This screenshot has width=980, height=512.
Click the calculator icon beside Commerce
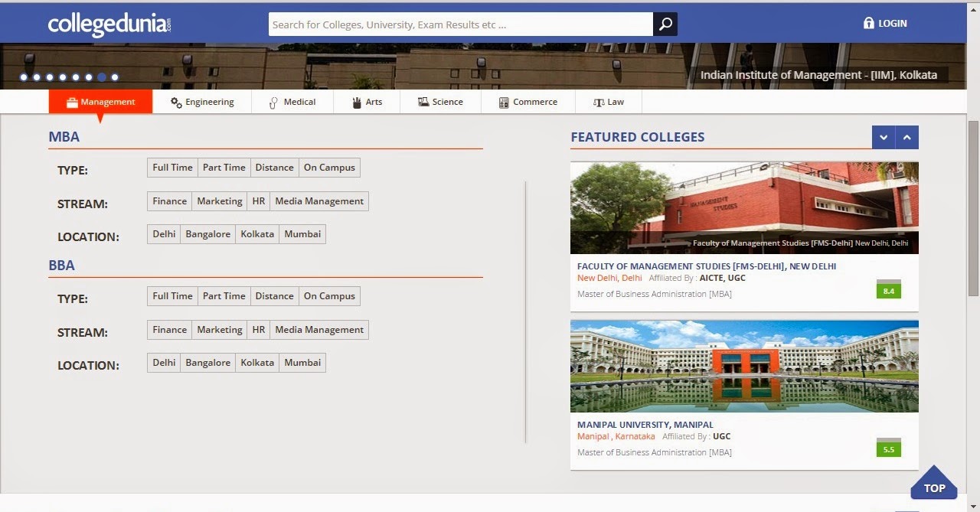click(504, 103)
